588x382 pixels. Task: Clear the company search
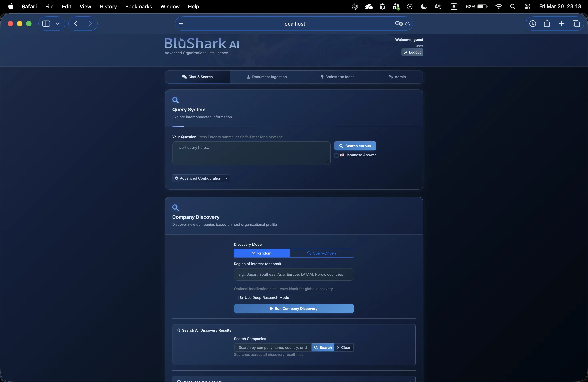click(x=344, y=347)
